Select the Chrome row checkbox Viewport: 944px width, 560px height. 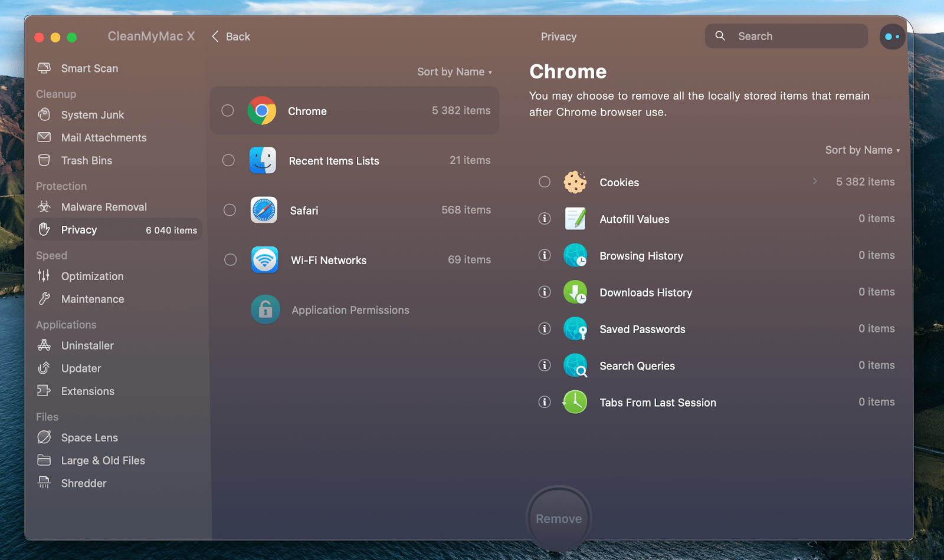click(x=228, y=110)
